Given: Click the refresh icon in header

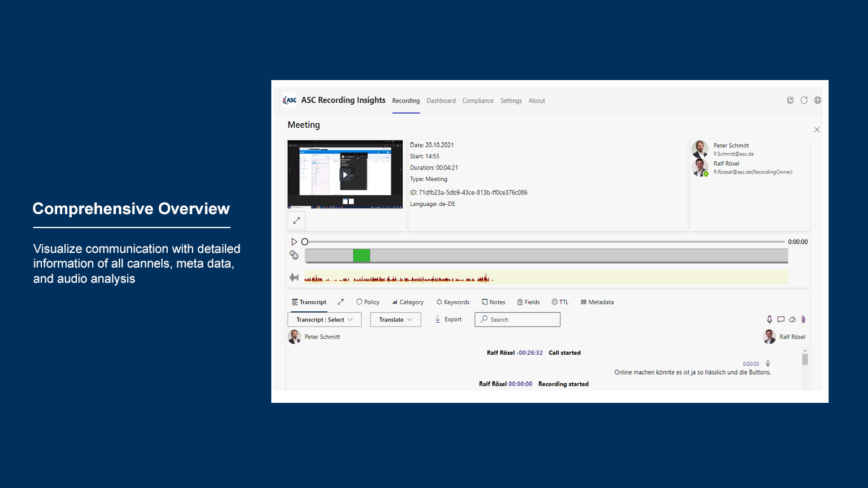Looking at the screenshot, I should (804, 100).
